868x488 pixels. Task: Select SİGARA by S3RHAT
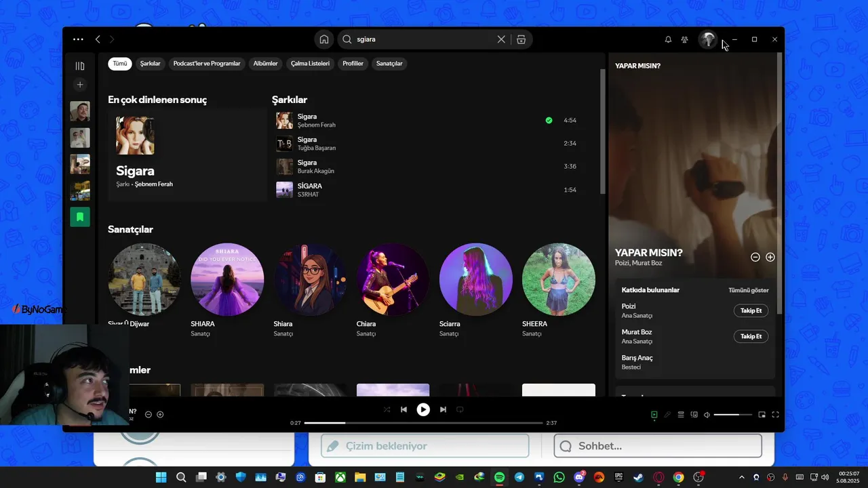pyautogui.click(x=427, y=190)
